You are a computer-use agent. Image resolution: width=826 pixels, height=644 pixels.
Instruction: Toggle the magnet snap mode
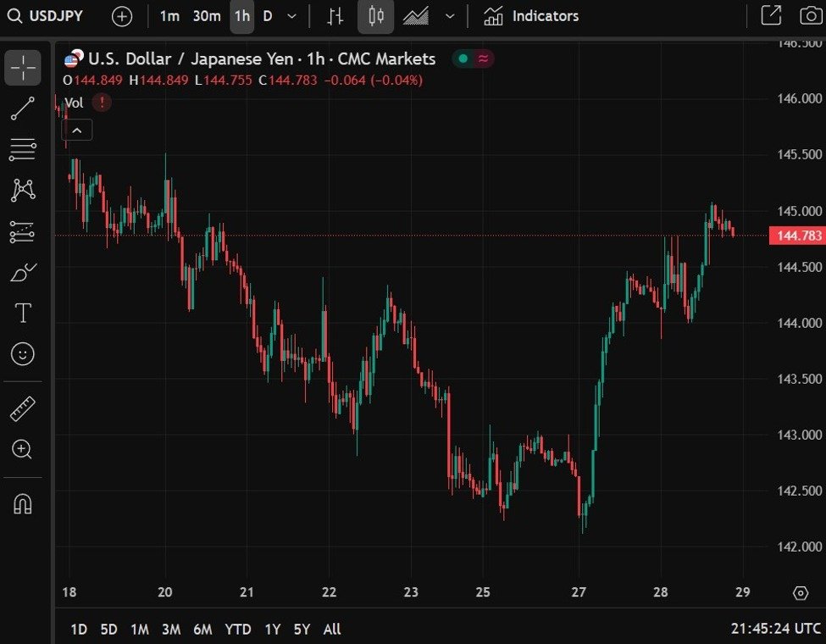coord(23,504)
